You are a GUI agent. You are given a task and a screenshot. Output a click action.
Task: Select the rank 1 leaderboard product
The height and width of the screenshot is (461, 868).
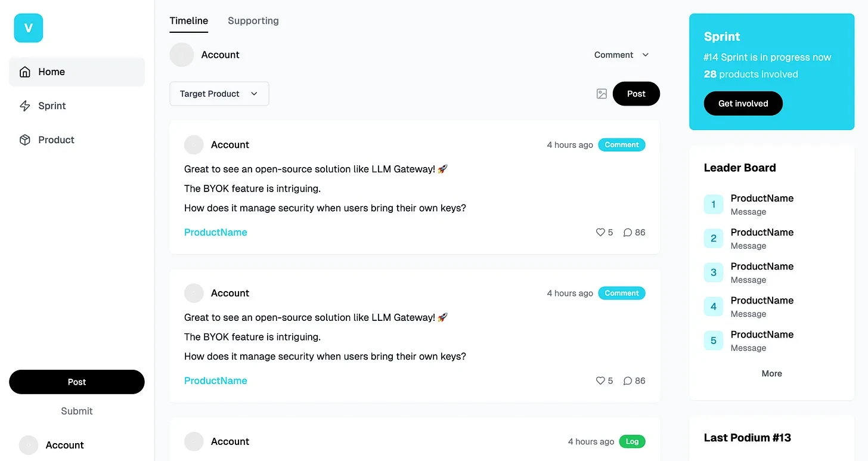coord(762,199)
